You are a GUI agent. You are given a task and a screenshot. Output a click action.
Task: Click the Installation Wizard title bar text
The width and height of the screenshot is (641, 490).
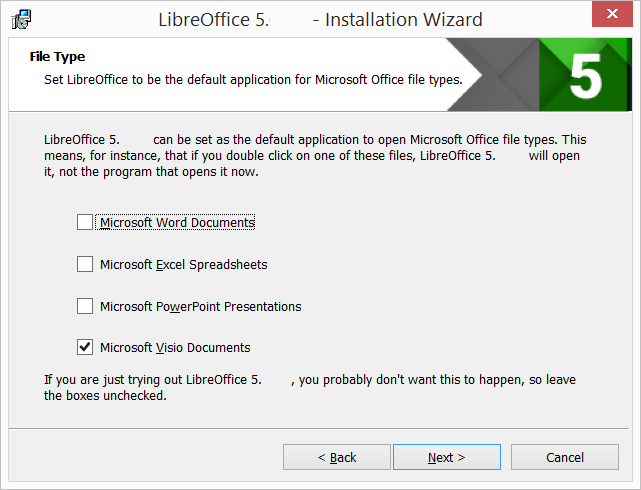[x=320, y=19]
